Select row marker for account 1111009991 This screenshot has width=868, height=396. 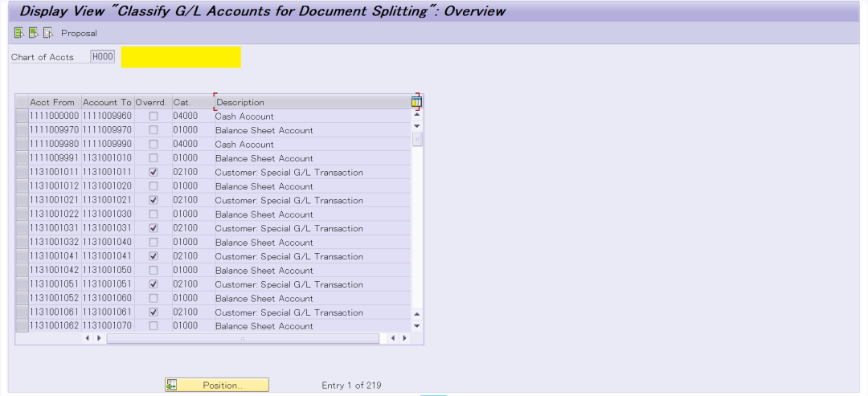tap(23, 158)
